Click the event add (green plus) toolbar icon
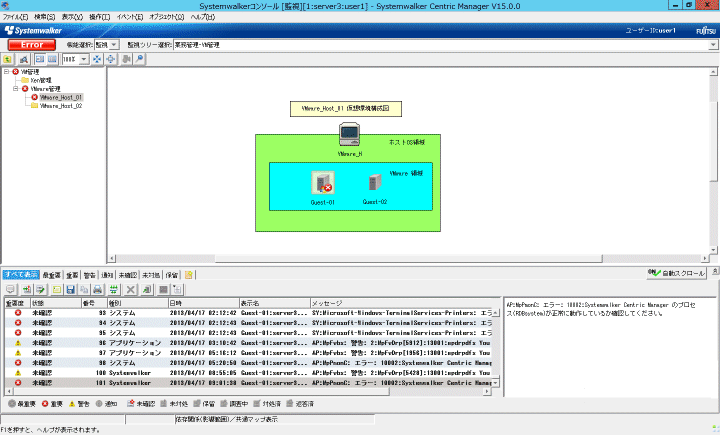 pos(27,289)
